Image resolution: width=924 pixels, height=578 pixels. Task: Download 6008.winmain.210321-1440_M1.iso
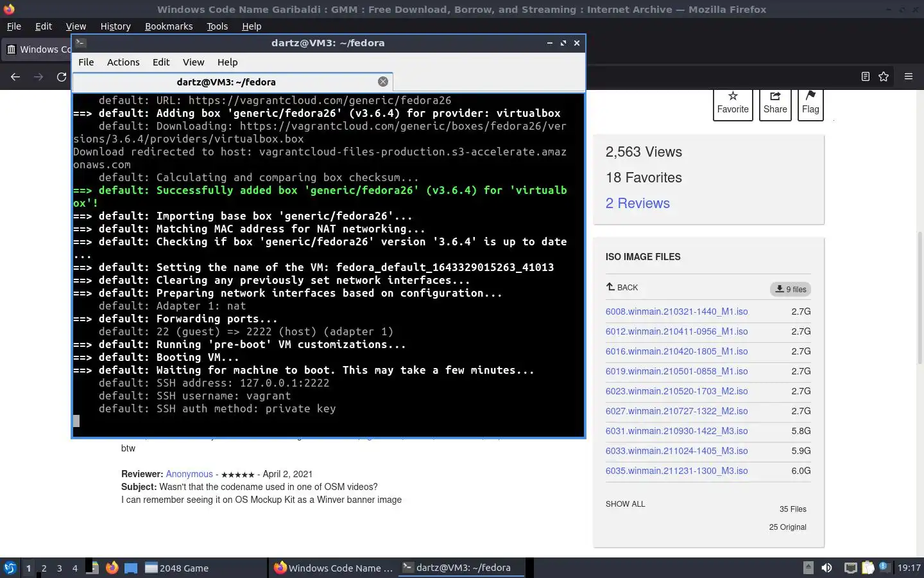tap(676, 311)
